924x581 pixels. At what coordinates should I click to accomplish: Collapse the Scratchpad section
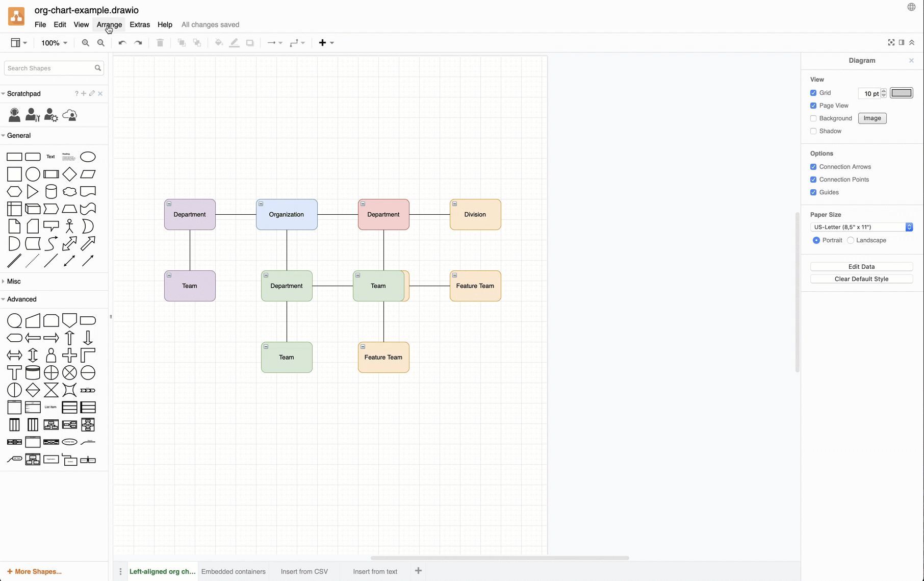[x=4, y=93]
